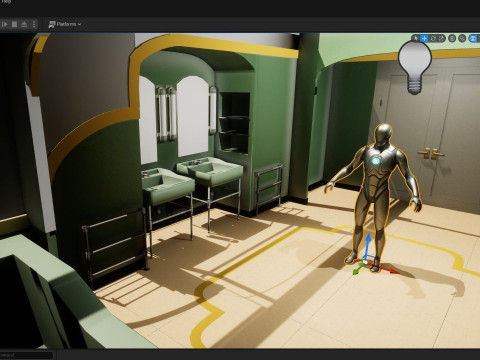This screenshot has height=360, width=480.
Task: Activate the viewport Select mode arrow icon
Action: point(416,38)
